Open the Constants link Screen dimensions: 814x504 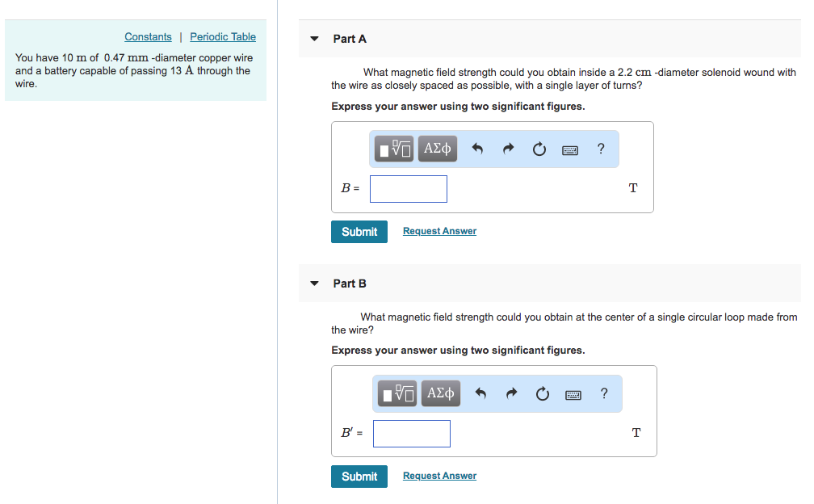tap(148, 36)
